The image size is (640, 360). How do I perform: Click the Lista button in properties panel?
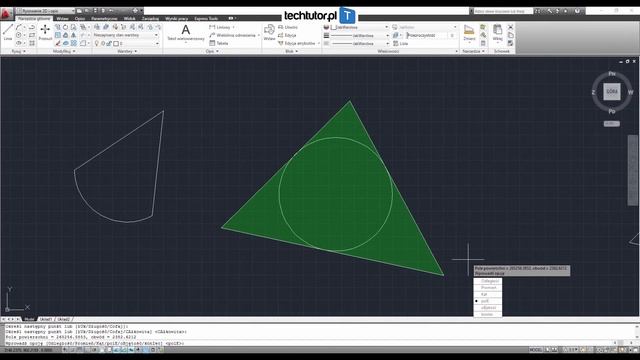pos(400,43)
